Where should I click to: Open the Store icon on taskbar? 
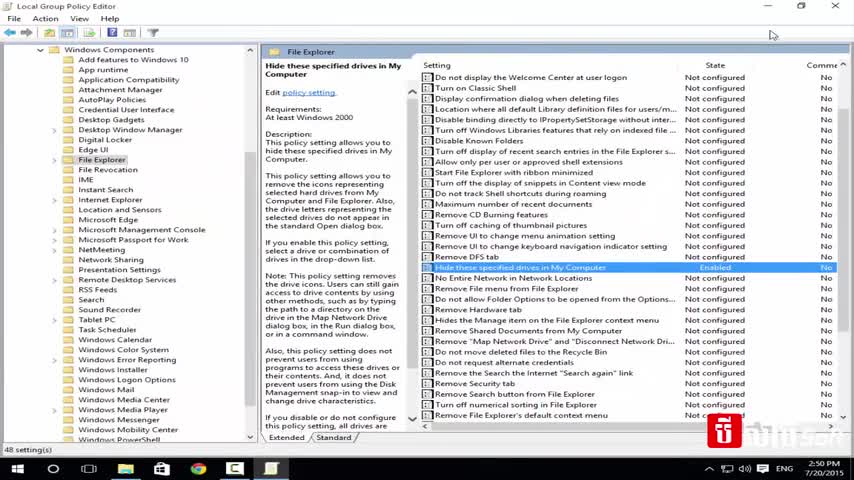pyautogui.click(x=162, y=469)
